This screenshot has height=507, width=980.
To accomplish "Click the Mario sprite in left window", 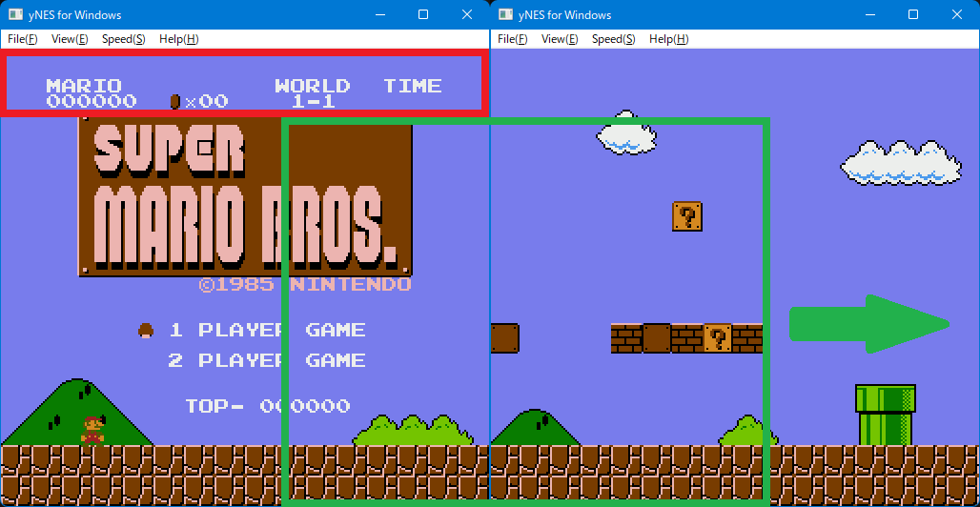I will [92, 430].
